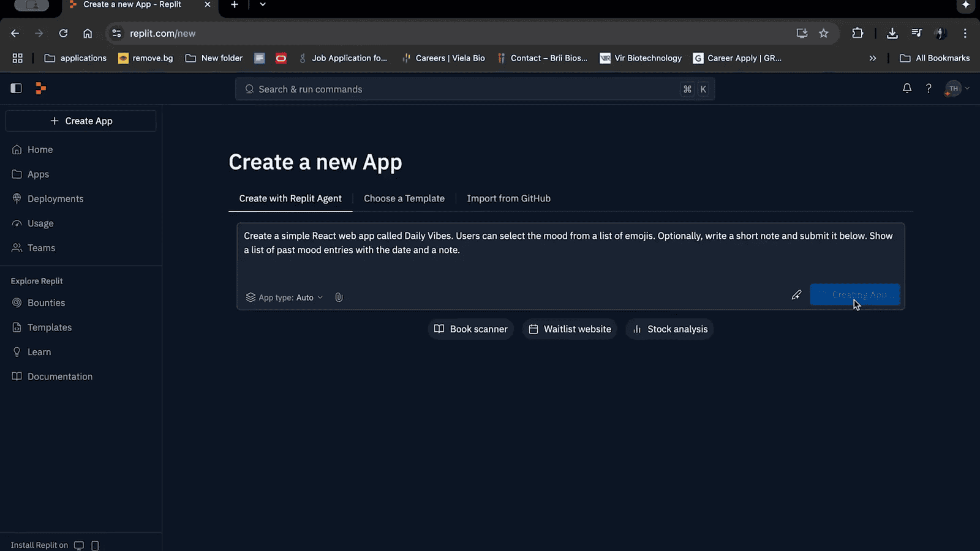Switch to Choose a Template tab
This screenshot has width=980, height=551.
coord(404,198)
